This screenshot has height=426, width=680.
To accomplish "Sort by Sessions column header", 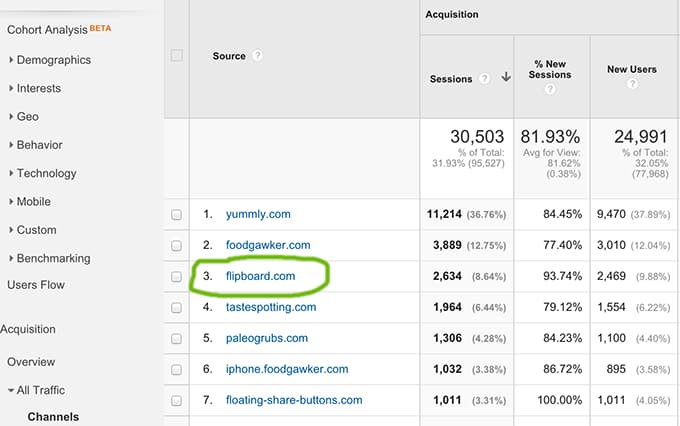I will click(x=451, y=79).
